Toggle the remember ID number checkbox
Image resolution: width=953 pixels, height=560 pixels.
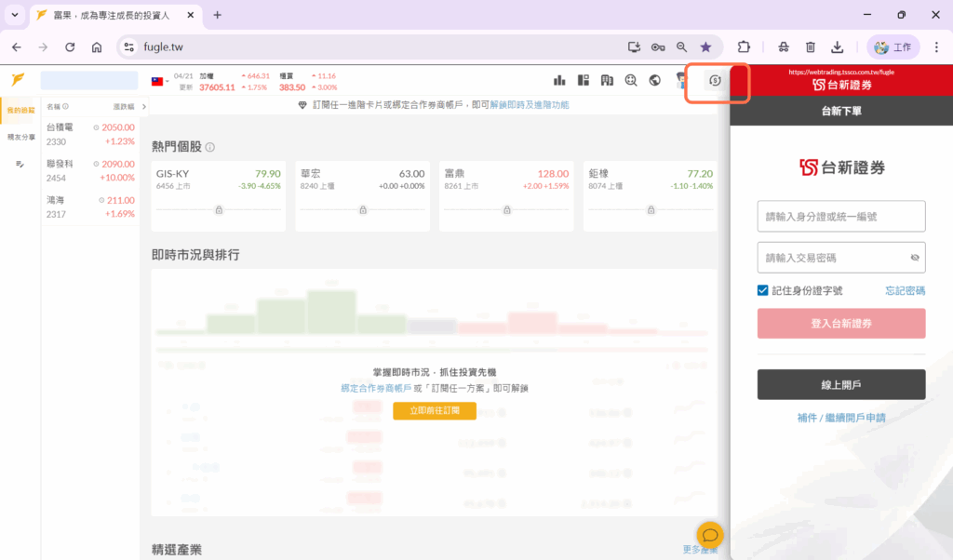[763, 290]
